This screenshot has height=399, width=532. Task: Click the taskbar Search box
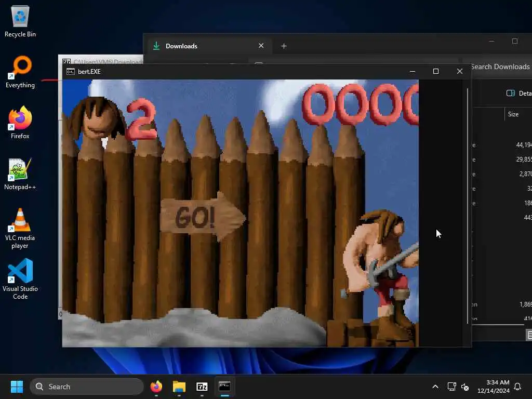coord(87,387)
